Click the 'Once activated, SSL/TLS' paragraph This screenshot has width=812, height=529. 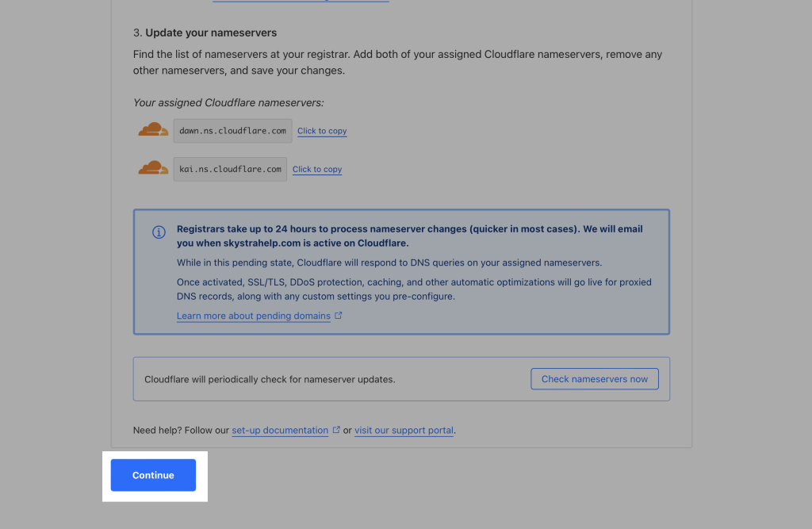(x=414, y=289)
